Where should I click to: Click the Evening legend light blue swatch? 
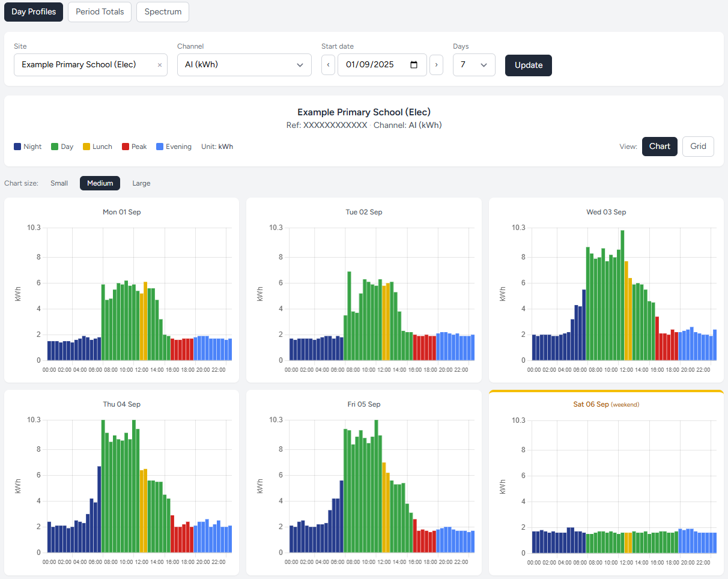(x=160, y=147)
